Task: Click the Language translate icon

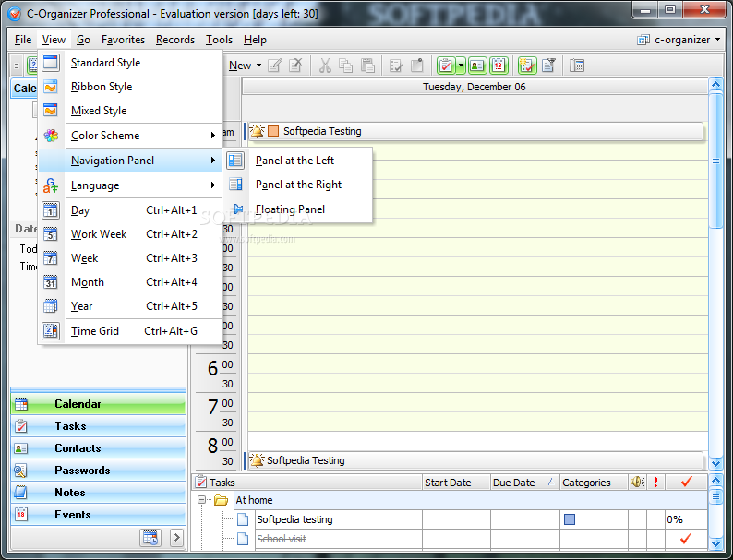Action: pos(51,185)
